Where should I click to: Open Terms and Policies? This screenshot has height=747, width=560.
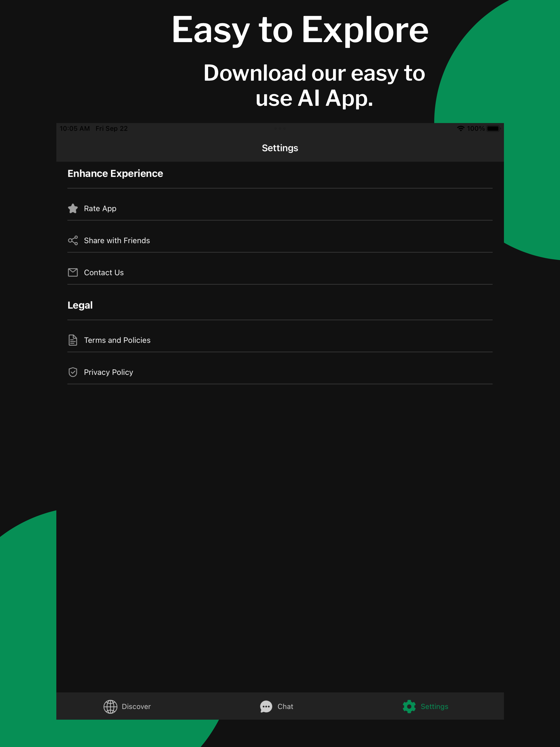click(x=280, y=340)
